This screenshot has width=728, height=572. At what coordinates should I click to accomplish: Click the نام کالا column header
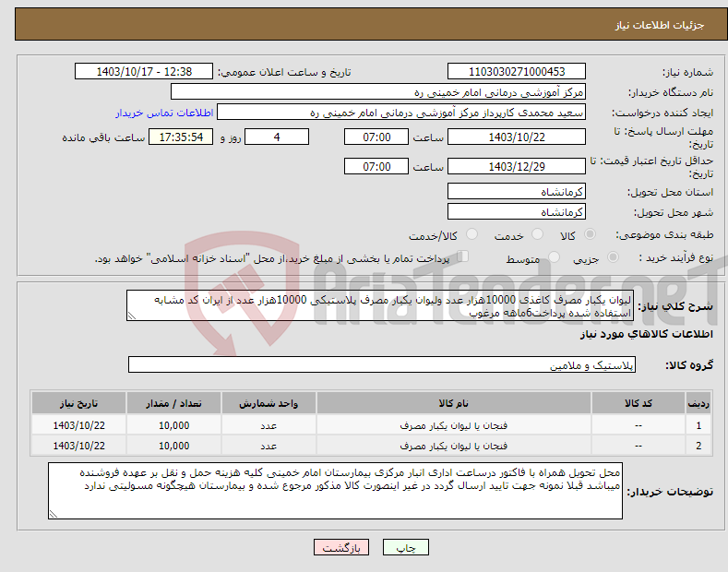click(454, 403)
